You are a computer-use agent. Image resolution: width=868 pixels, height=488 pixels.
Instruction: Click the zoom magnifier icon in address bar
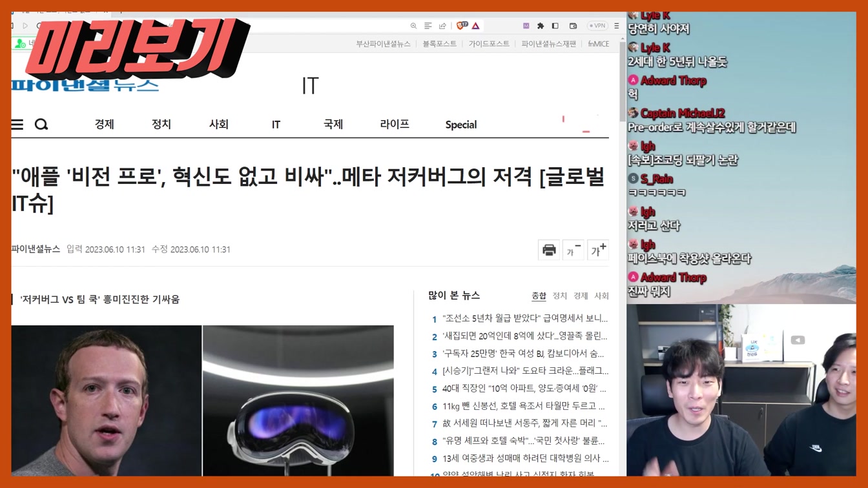413,26
